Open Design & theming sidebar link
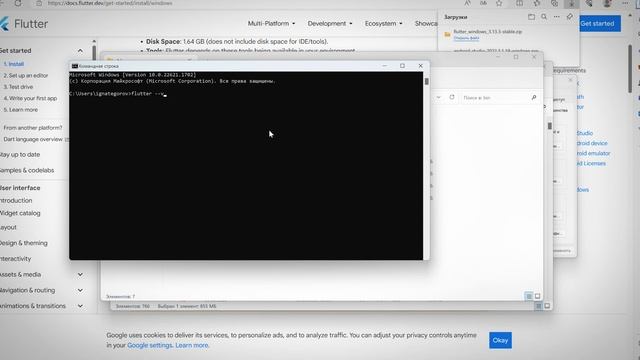640x360 pixels. point(24,243)
